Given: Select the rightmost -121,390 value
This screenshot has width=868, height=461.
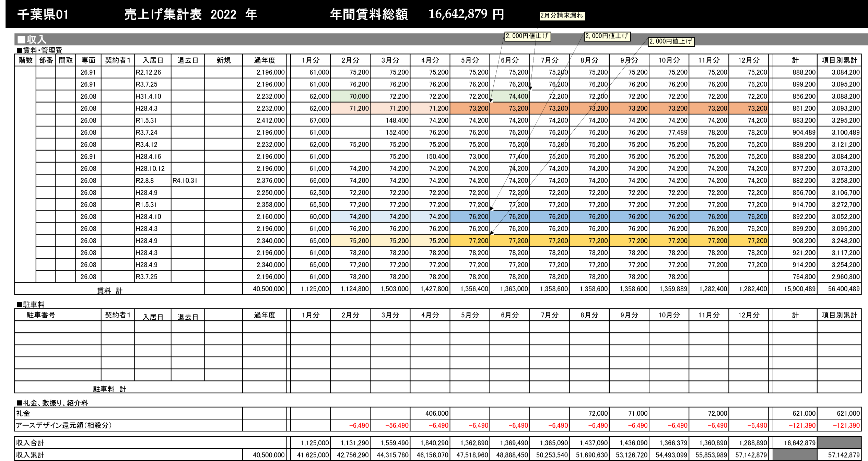Looking at the screenshot, I should pos(846,426).
